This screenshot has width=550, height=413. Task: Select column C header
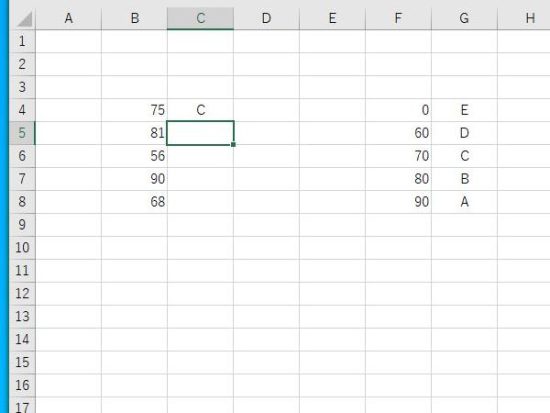(200, 18)
